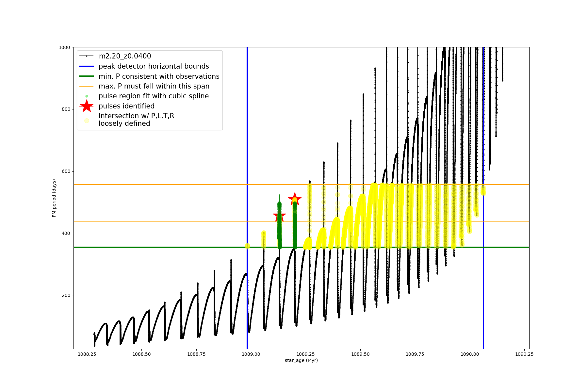Click the pale yellow circle legend marker
588x392 pixels.
(x=87, y=121)
